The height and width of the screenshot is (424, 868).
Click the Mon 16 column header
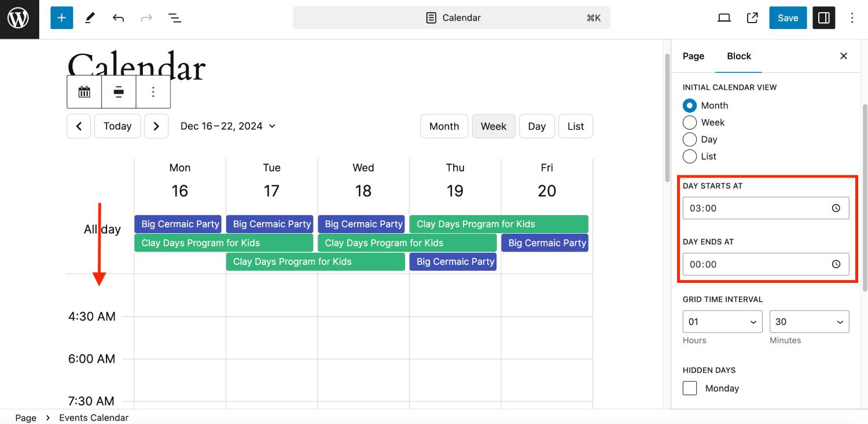point(180,180)
